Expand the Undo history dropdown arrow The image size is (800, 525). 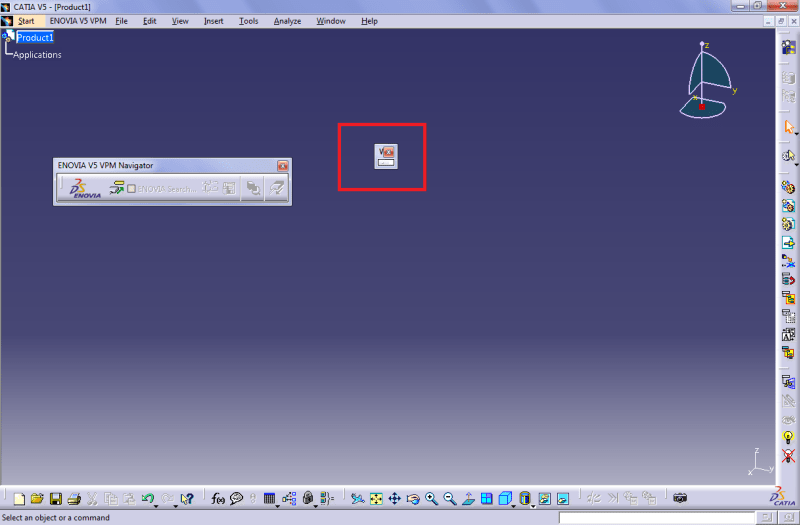156,506
